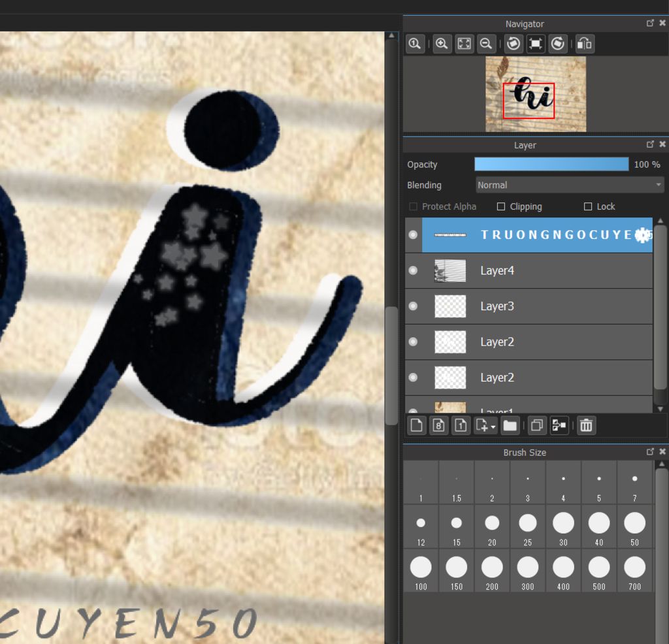Select brush size 4

(x=564, y=483)
